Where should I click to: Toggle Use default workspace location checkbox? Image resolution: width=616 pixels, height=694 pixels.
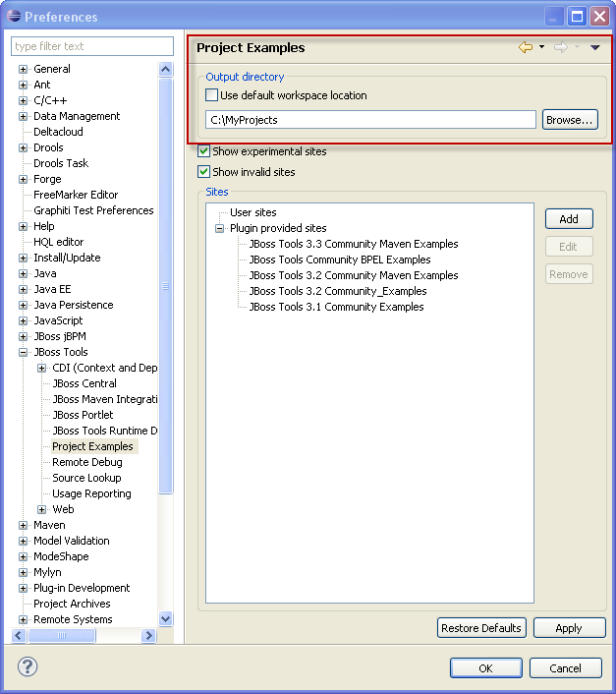point(212,95)
